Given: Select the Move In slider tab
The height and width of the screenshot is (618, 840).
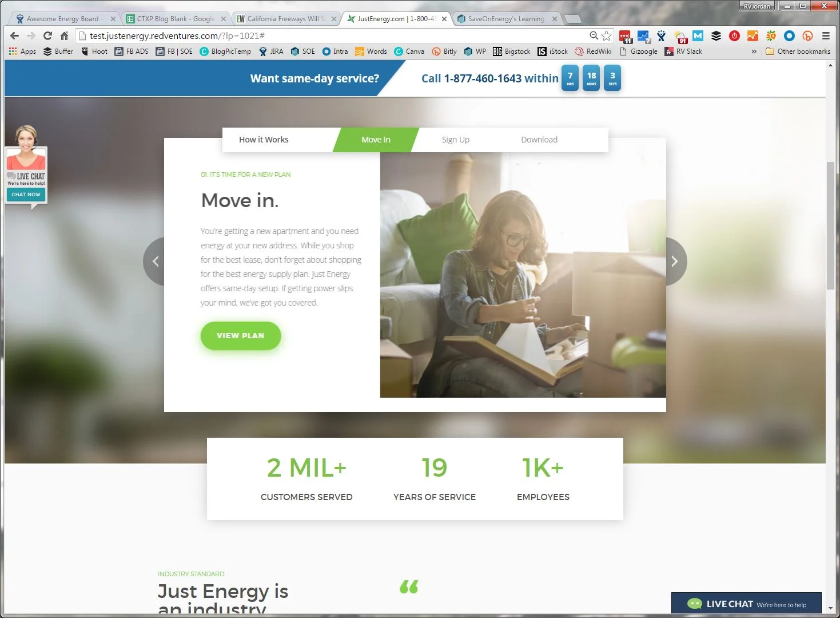Looking at the screenshot, I should click(x=376, y=140).
